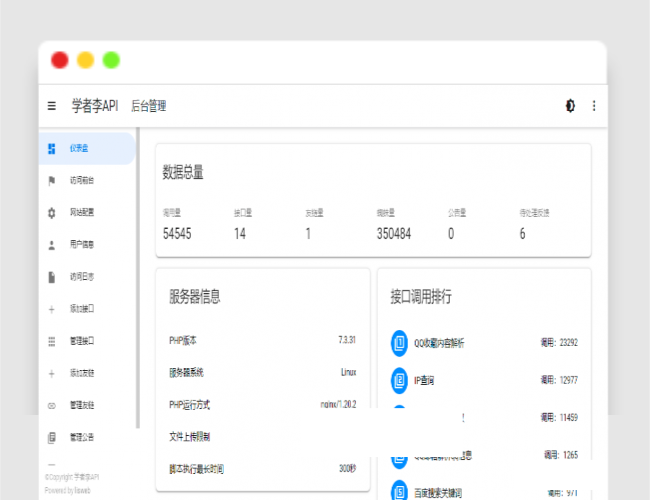This screenshot has height=500, width=650.
Task: Click the Linux server system value
Action: point(348,372)
